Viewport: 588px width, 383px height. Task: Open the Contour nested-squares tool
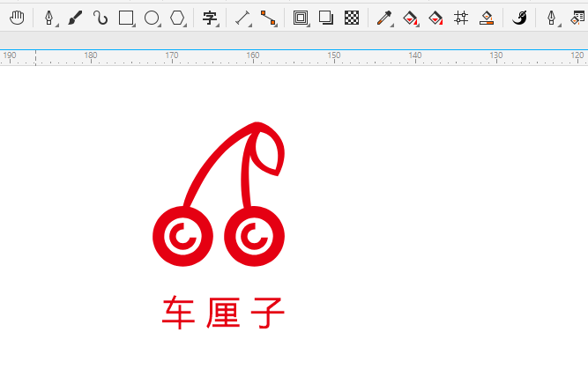301,18
